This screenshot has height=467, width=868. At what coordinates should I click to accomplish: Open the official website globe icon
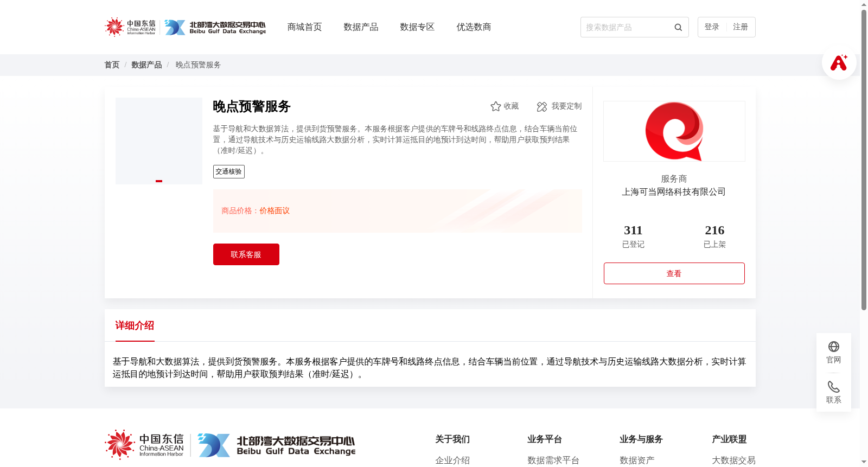click(x=834, y=347)
